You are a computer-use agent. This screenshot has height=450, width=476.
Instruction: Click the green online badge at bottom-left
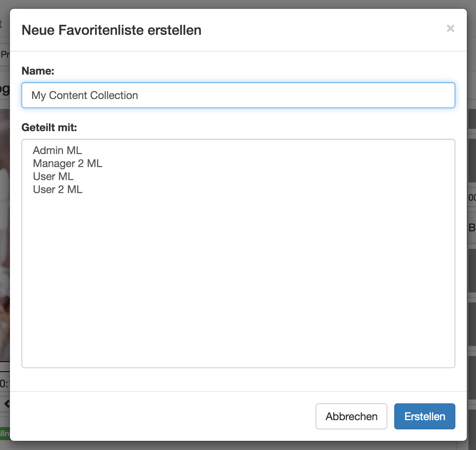(x=5, y=433)
